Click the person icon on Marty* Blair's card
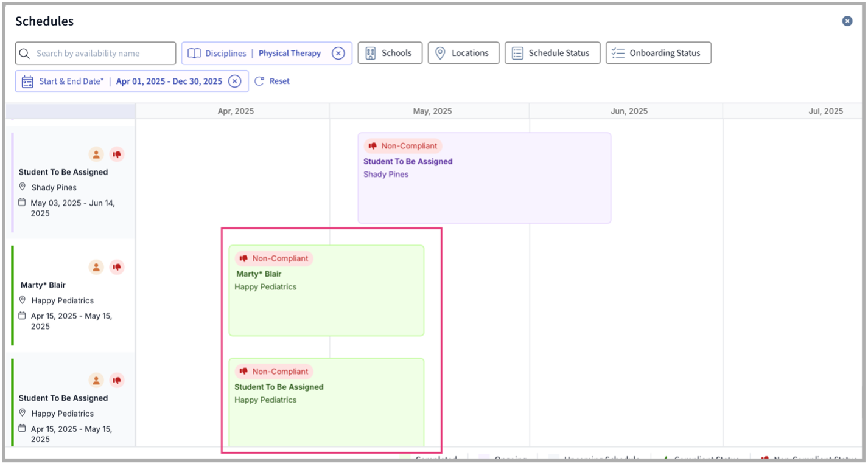The image size is (868, 464). pyautogui.click(x=96, y=267)
